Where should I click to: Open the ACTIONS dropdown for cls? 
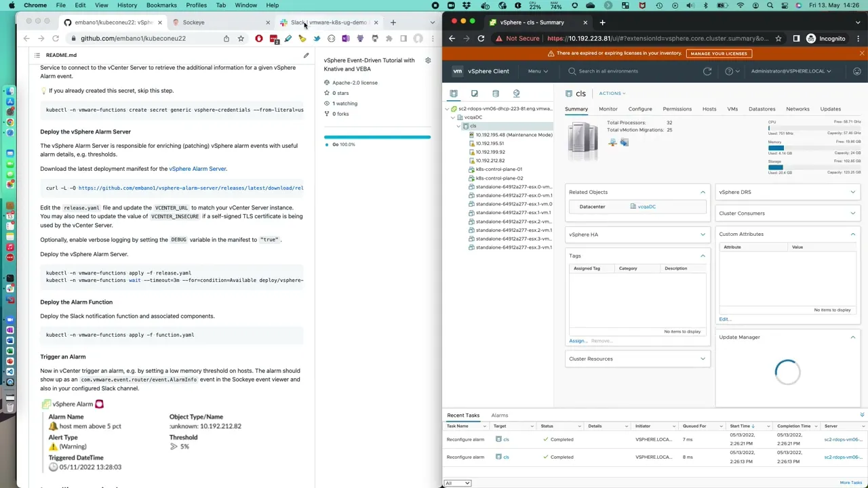[612, 94]
